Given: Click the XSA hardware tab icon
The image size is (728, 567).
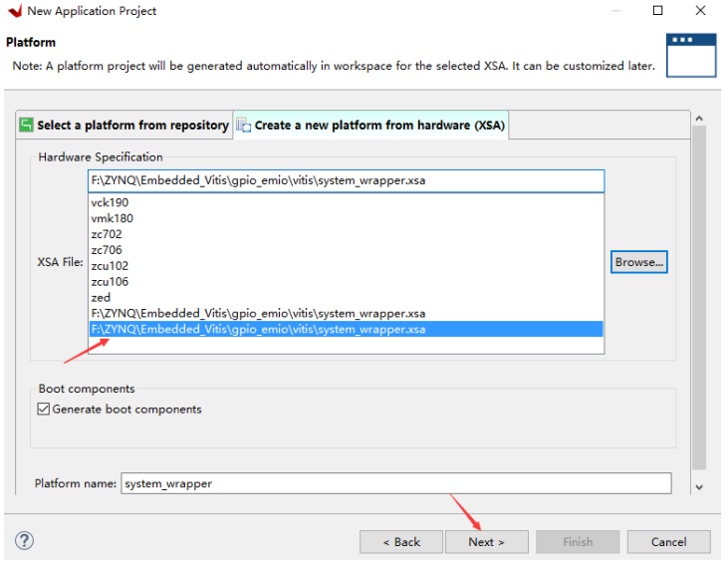Looking at the screenshot, I should pos(243,125).
